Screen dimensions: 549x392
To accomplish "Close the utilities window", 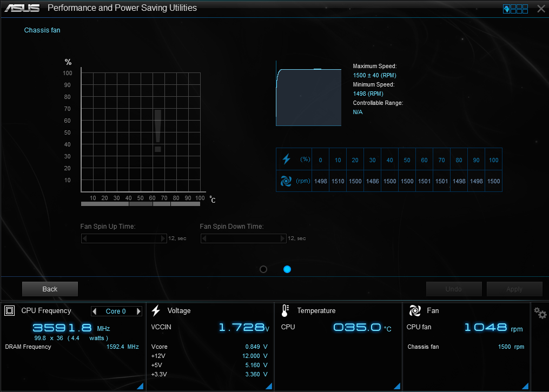I will pos(541,9).
